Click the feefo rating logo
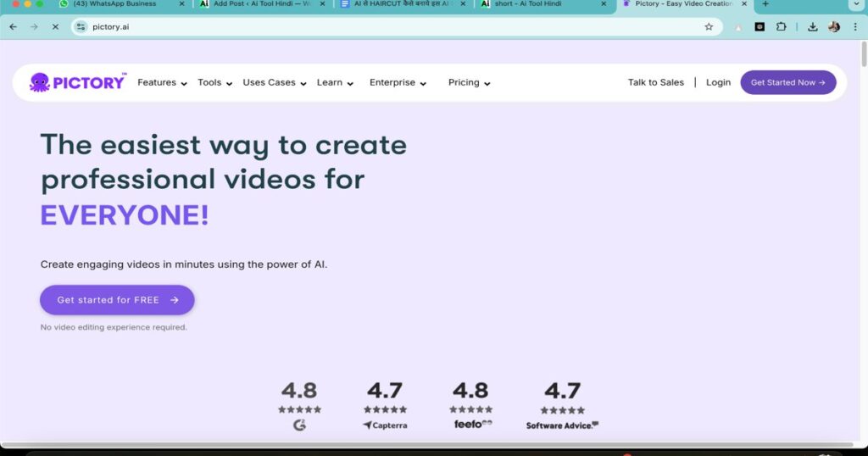Viewport: 868px width, 456px height. coord(473,424)
